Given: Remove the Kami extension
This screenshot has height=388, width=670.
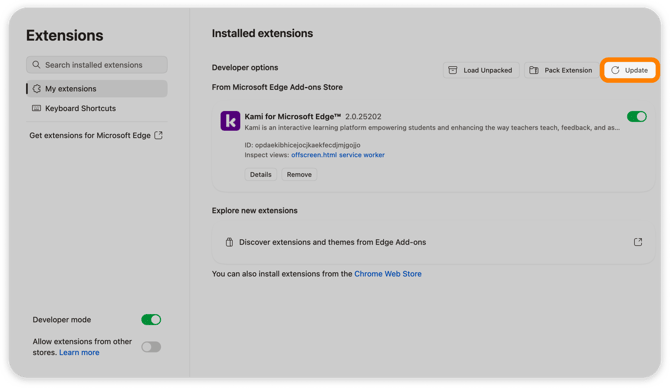Looking at the screenshot, I should coord(299,174).
